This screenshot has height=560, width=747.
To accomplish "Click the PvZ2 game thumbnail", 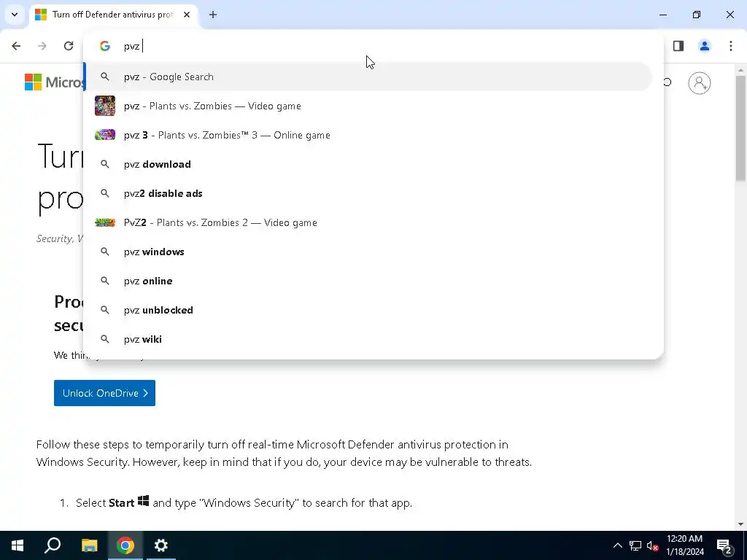I will [105, 222].
